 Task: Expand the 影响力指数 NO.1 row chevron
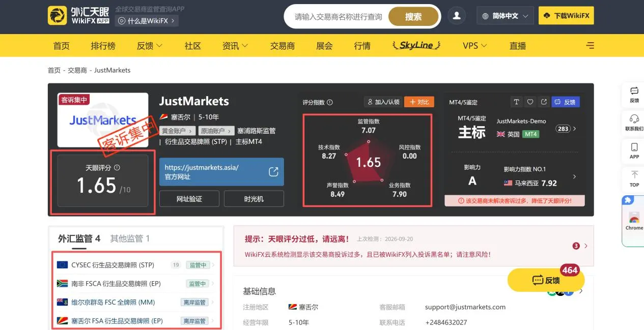point(575,176)
